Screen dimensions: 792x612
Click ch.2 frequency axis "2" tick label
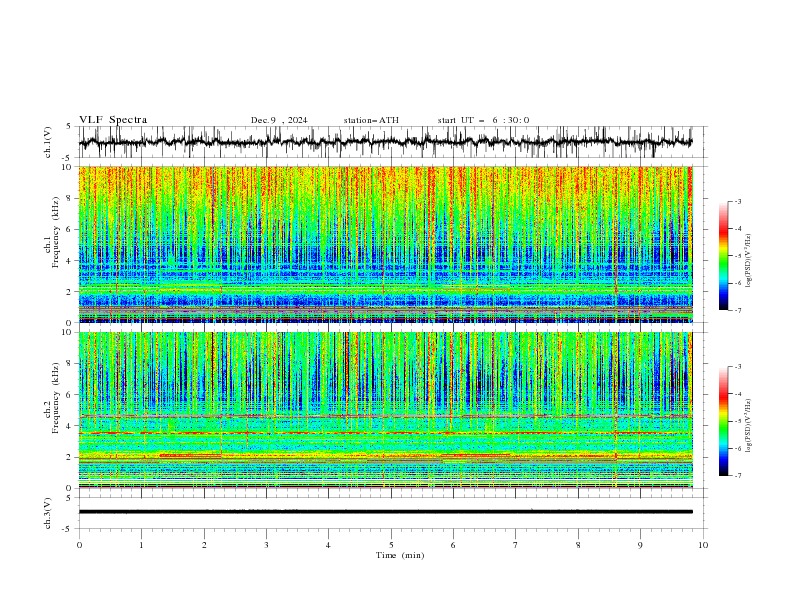pyautogui.click(x=70, y=457)
